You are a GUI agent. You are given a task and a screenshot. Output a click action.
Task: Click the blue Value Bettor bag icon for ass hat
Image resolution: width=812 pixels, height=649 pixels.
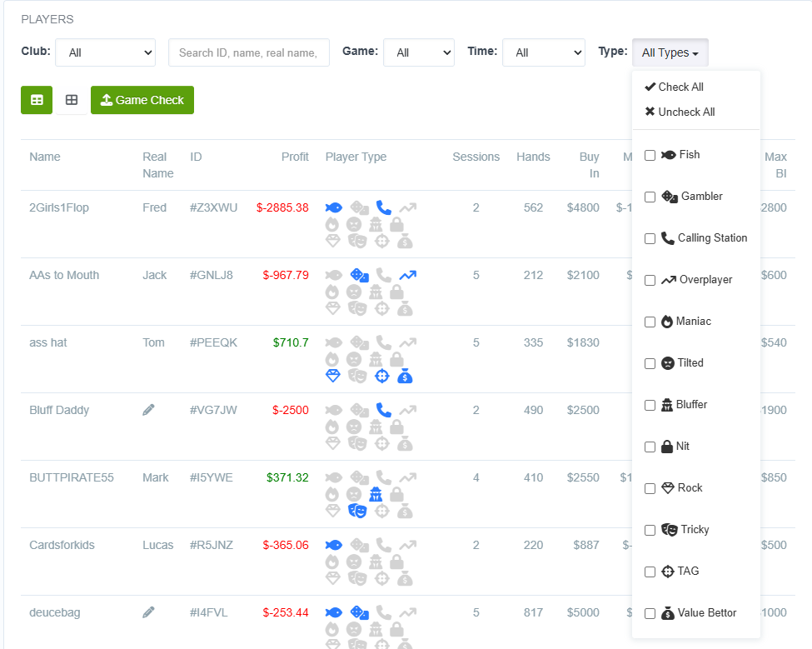(405, 376)
